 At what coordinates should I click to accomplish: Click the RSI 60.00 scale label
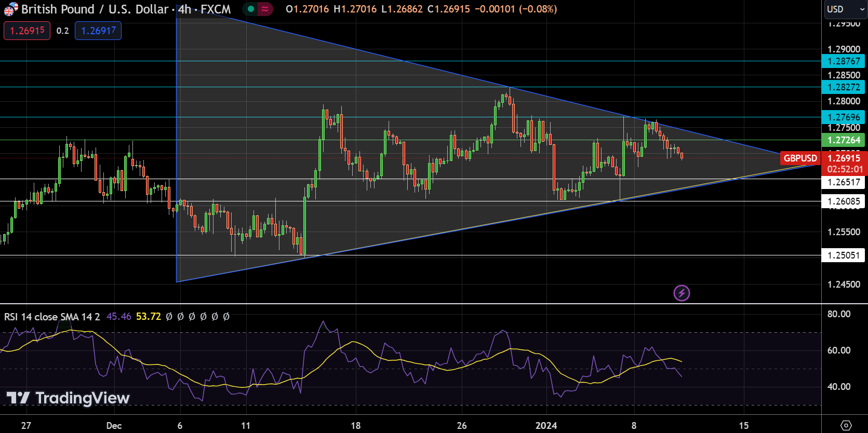[x=839, y=350]
